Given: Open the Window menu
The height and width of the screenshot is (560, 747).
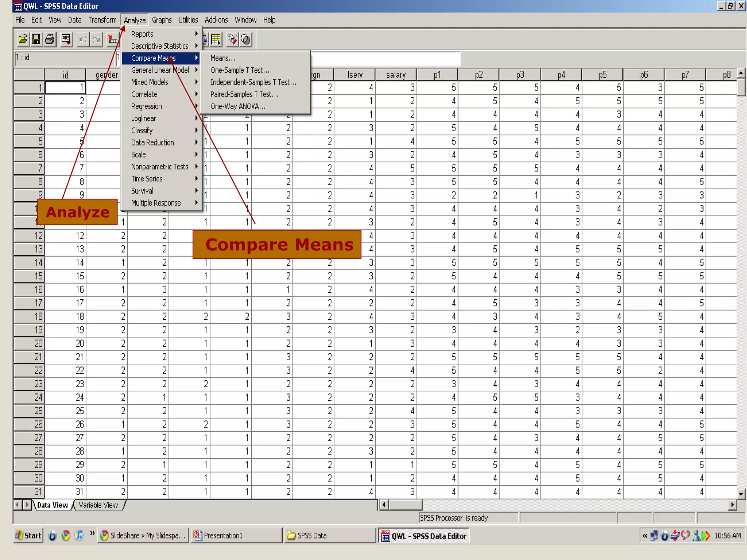Looking at the screenshot, I should point(245,20).
